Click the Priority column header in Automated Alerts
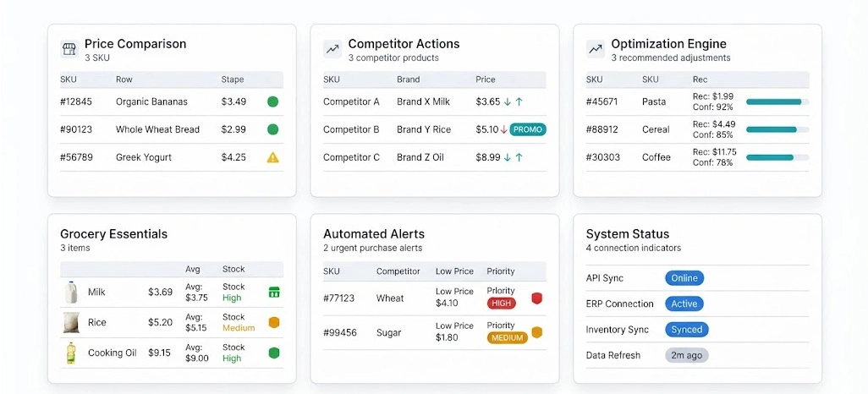The height and width of the screenshot is (394, 868). click(x=501, y=271)
